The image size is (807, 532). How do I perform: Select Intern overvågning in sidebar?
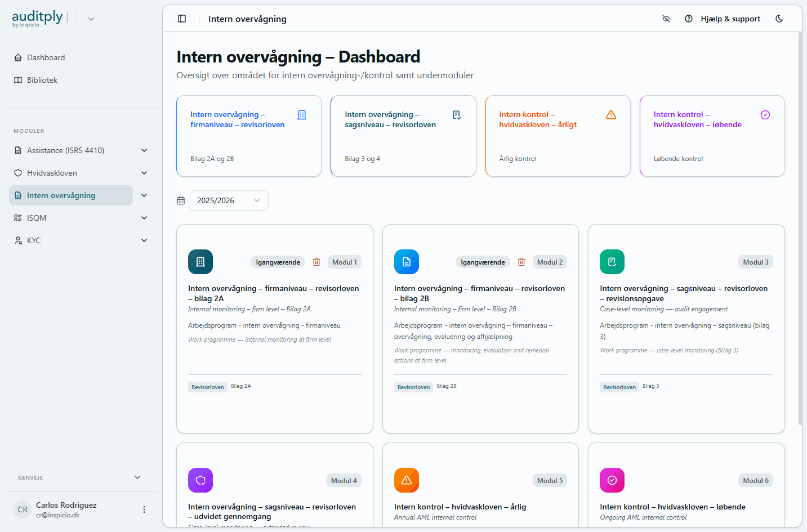click(71, 195)
